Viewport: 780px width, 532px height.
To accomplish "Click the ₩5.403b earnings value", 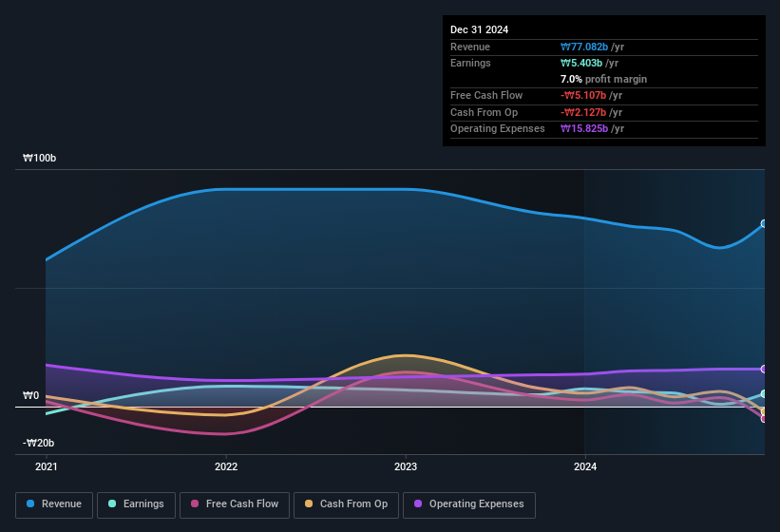I will tap(581, 63).
